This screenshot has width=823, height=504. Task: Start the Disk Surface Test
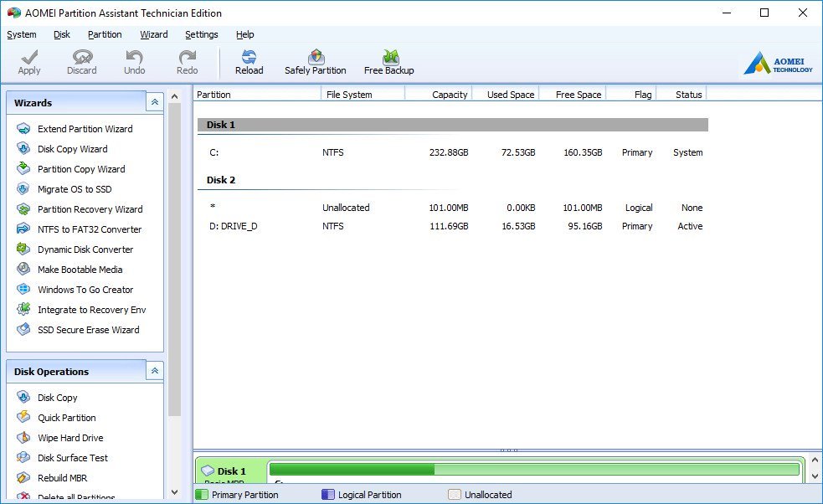(x=72, y=458)
